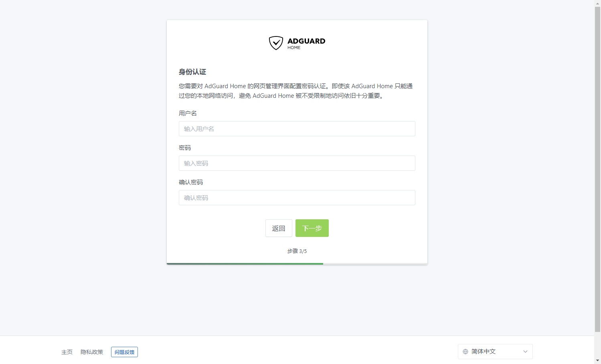This screenshot has height=364, width=601.
Task: Click the 返回 back button
Action: coord(279,228)
